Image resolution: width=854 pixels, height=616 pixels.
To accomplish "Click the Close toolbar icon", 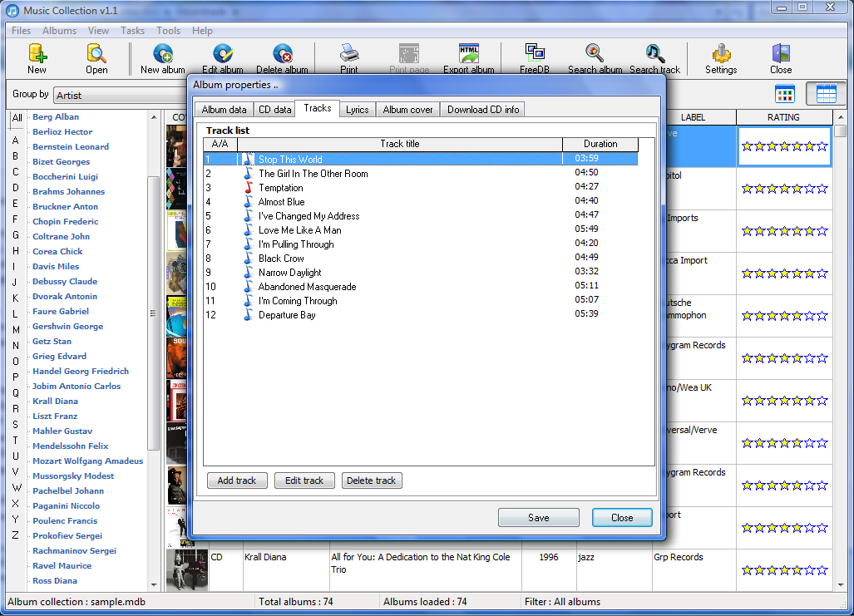I will 781,53.
